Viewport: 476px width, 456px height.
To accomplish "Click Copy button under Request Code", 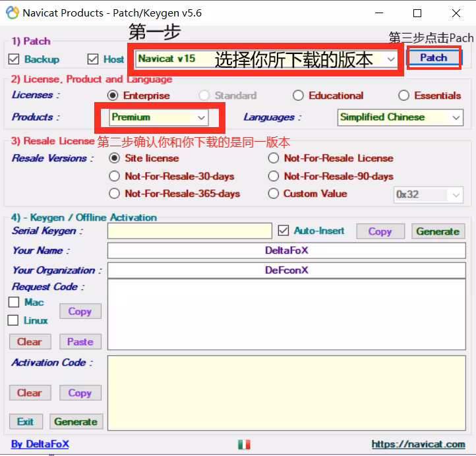I will (80, 311).
